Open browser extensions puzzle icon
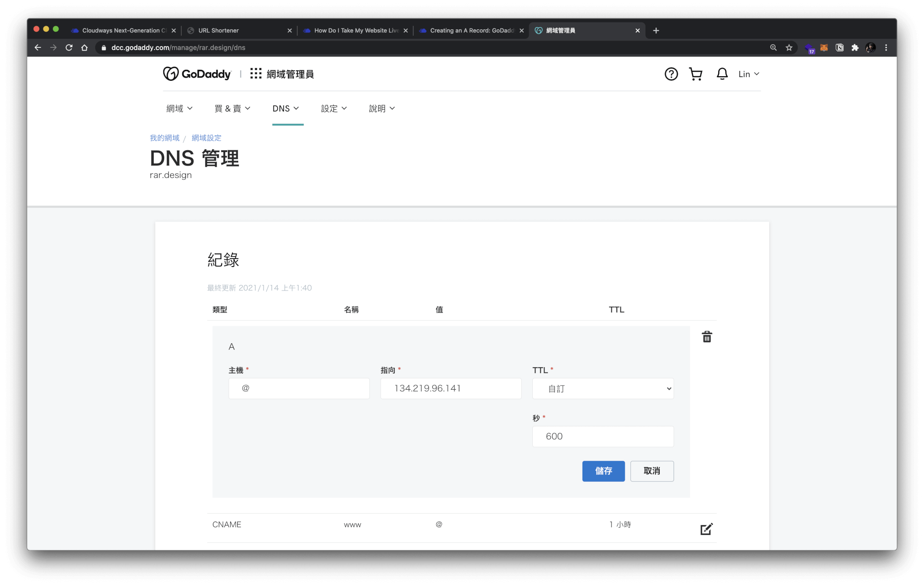The image size is (924, 586). click(855, 48)
